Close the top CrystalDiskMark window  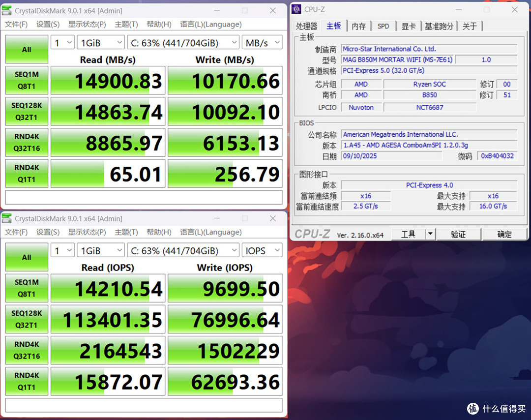click(273, 11)
